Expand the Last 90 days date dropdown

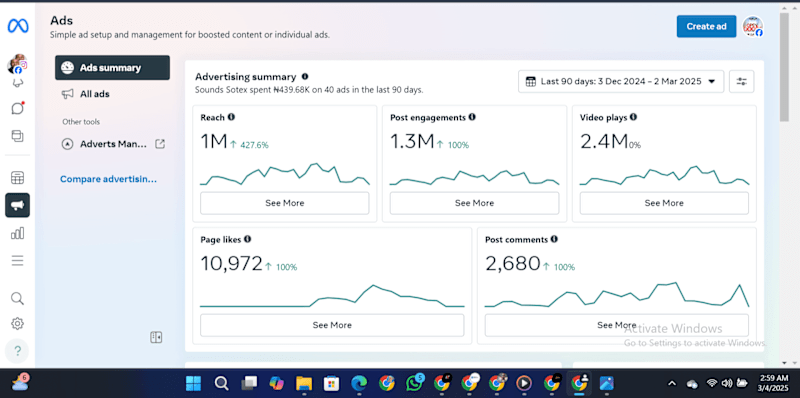click(621, 82)
